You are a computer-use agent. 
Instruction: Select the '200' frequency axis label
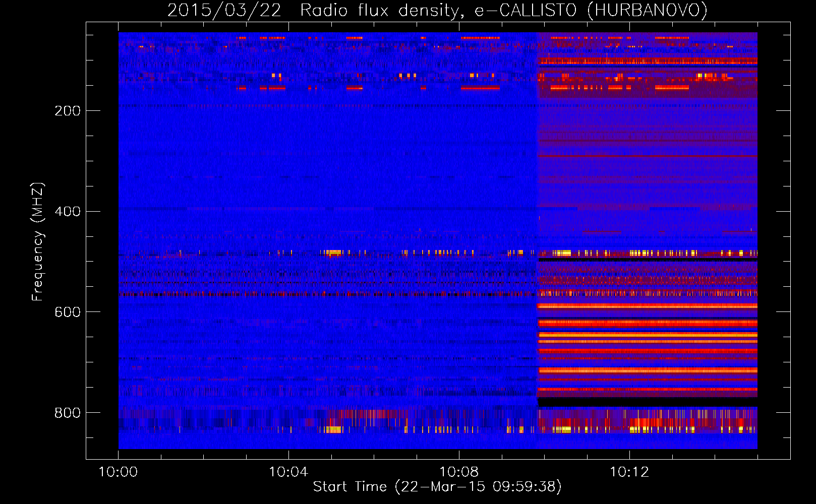click(68, 111)
